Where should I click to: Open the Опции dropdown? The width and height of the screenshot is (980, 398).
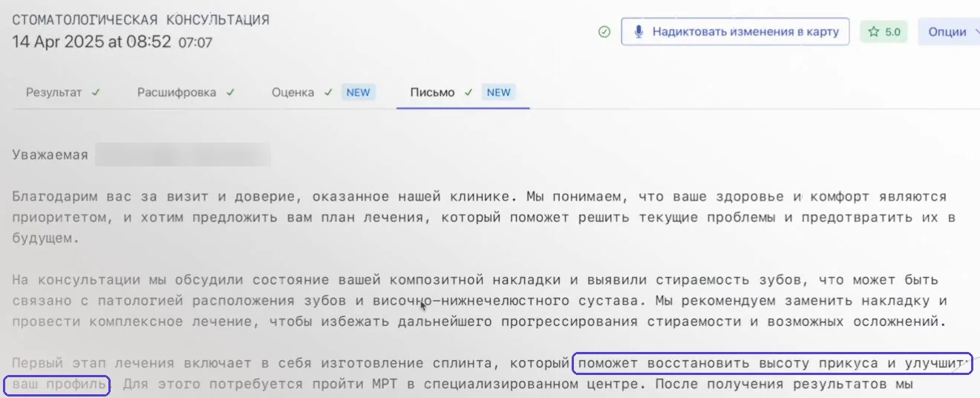[950, 32]
